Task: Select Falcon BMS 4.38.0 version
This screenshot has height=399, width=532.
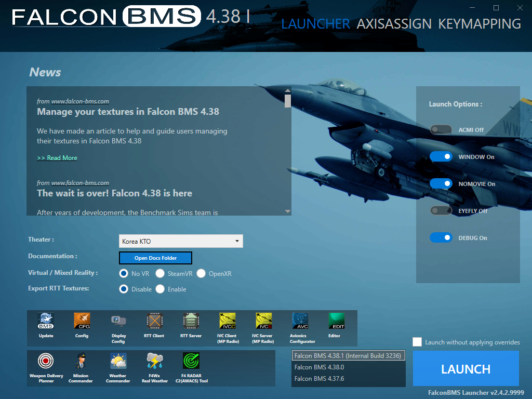Action: tap(348, 367)
